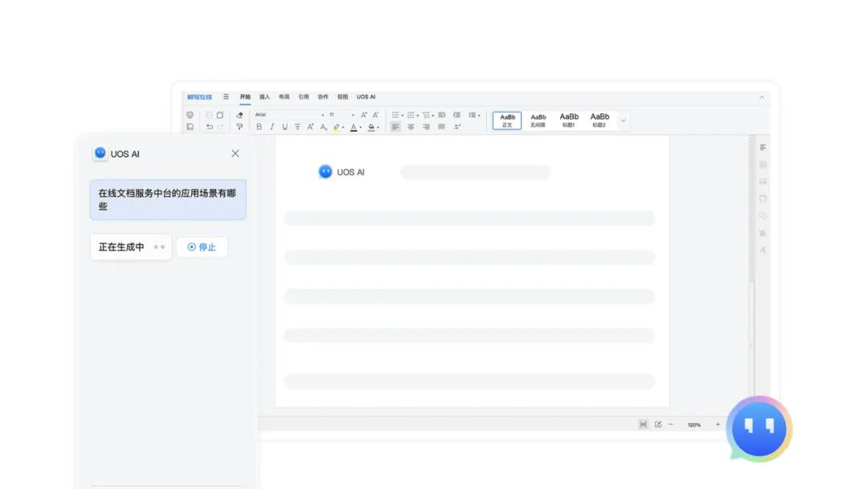Viewport: 868px width, 489px height.
Task: Center-align the text
Action: click(x=411, y=127)
